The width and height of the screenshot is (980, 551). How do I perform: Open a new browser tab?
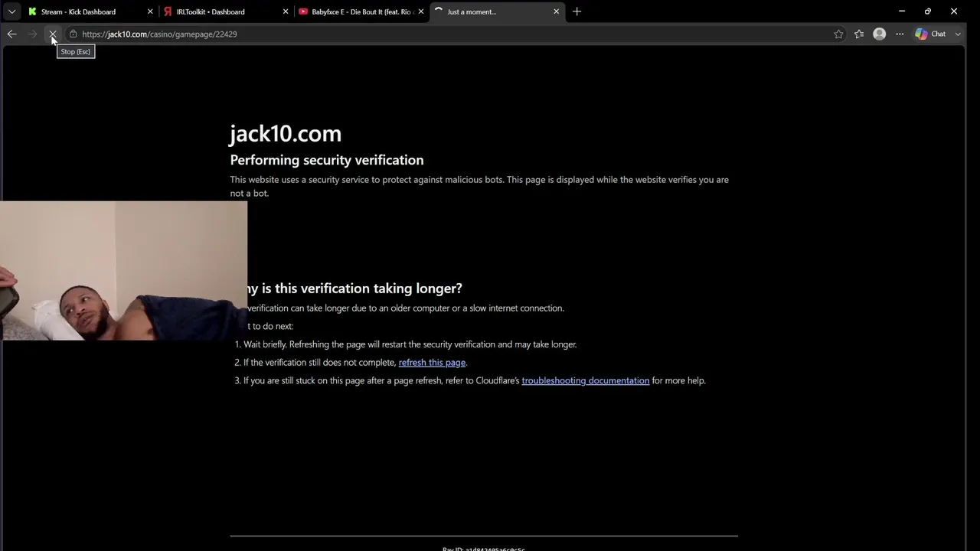tap(577, 11)
